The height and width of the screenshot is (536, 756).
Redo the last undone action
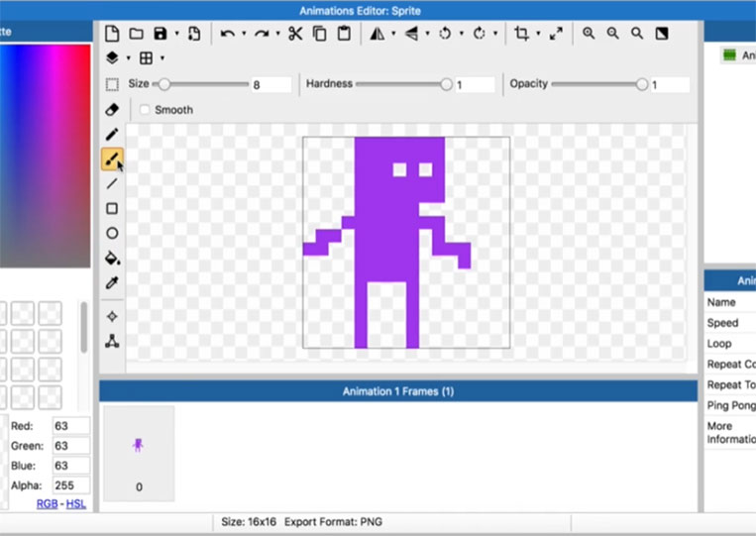(x=262, y=34)
